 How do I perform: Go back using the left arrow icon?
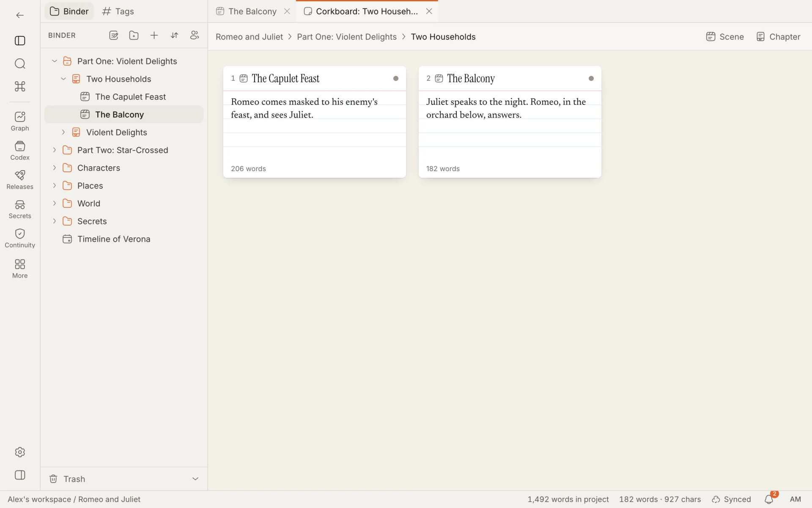click(x=20, y=15)
